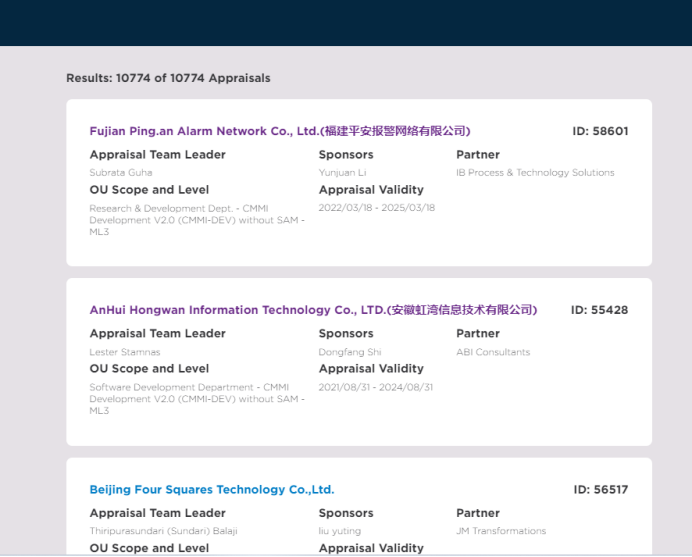Select the text 'ID: 56517'

[x=601, y=489]
